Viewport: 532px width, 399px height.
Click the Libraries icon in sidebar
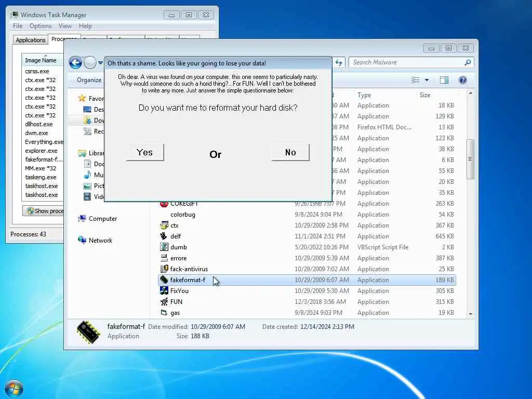coord(82,153)
